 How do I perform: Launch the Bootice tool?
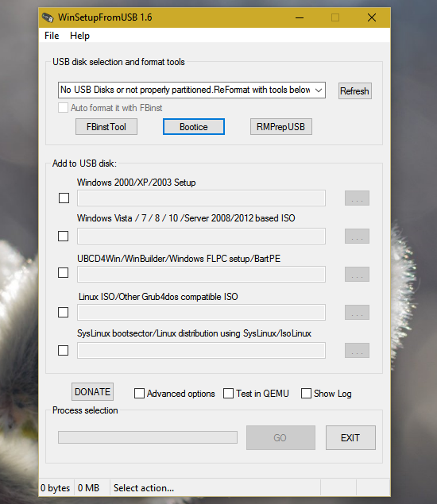tap(193, 127)
